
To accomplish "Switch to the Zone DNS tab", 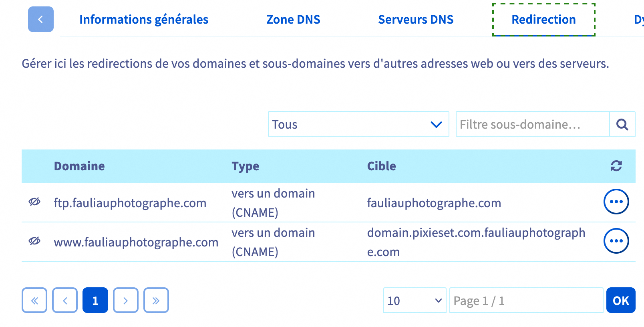I will 293,19.
